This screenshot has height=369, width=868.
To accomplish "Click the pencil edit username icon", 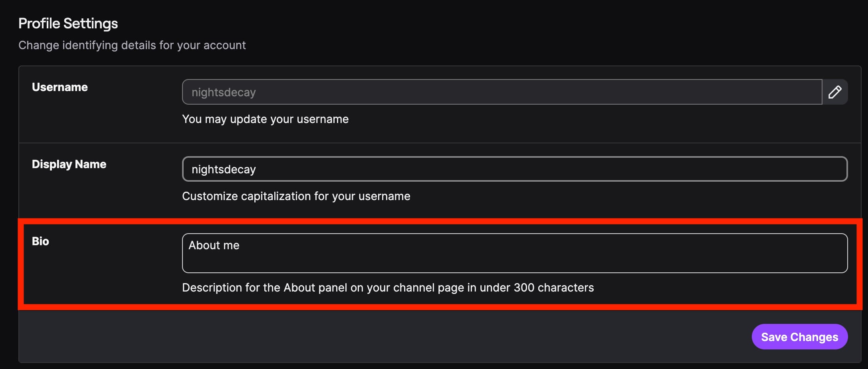I will click(835, 92).
